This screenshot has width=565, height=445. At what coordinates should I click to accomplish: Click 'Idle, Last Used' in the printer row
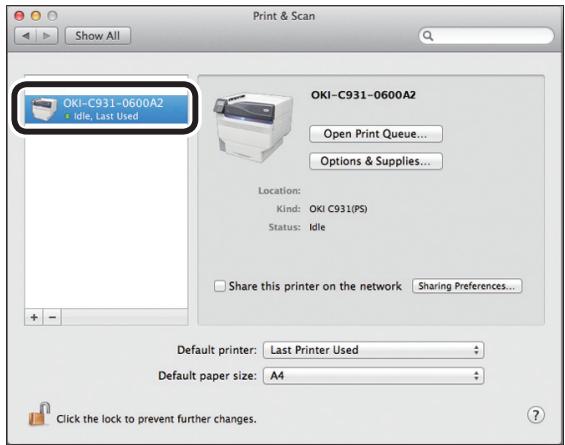point(106,116)
